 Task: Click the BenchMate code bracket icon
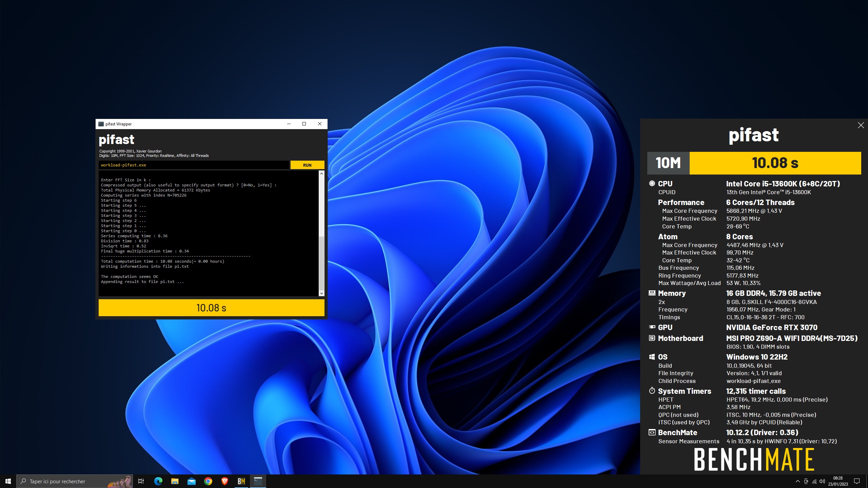click(x=652, y=432)
